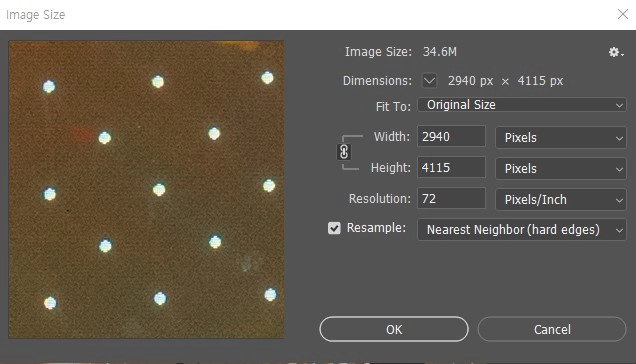Click the Cancel button
The image size is (636, 364).
tap(552, 329)
